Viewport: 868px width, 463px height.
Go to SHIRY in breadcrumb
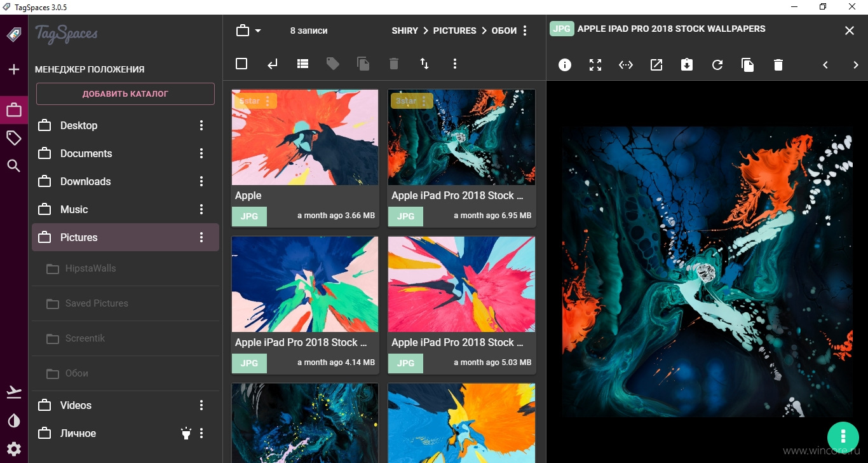(405, 31)
